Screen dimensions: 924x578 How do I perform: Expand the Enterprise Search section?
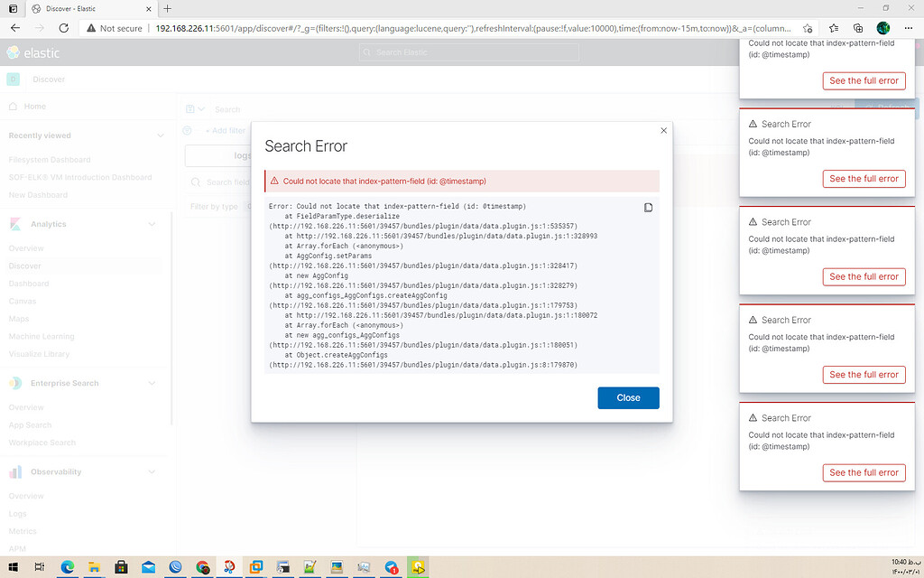tap(152, 382)
